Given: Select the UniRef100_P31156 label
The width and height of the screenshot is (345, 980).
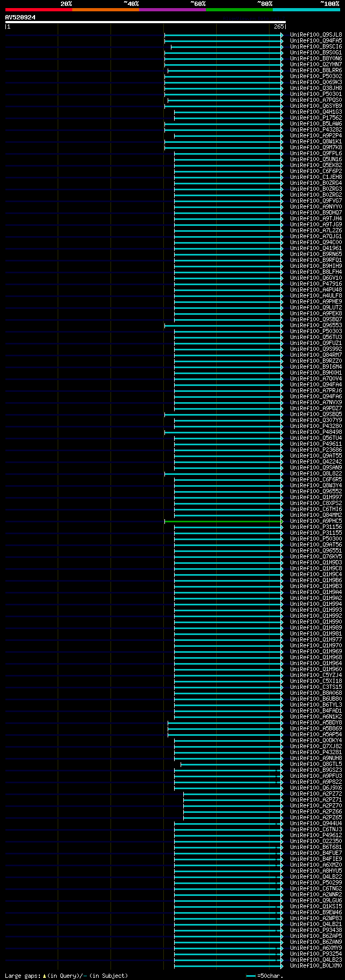Looking at the screenshot, I should (316, 527).
